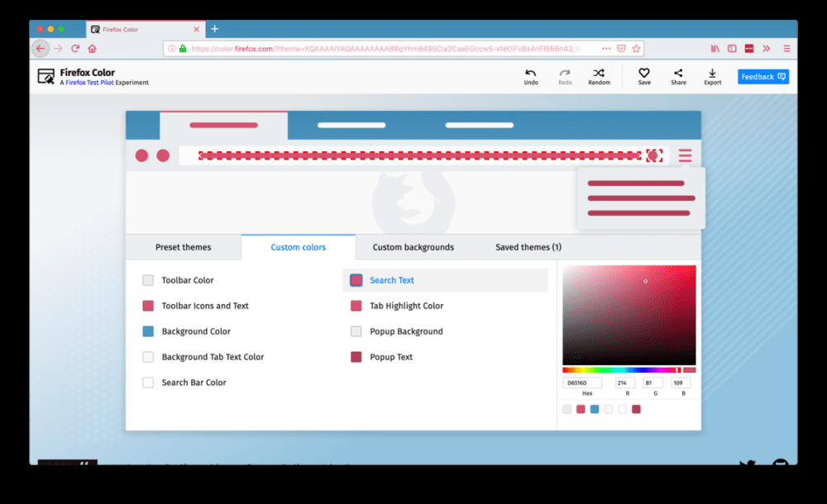Open Custom backgrounds tab
The width and height of the screenshot is (827, 504).
coord(413,247)
